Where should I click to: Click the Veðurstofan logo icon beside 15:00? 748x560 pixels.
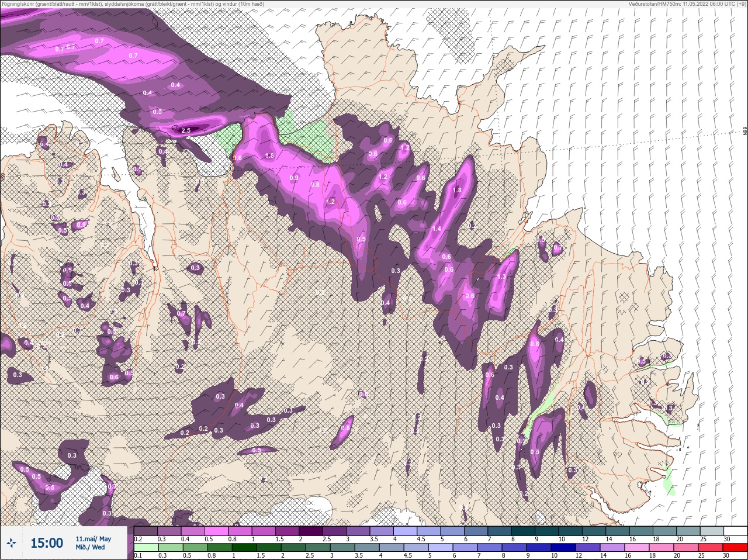11,543
